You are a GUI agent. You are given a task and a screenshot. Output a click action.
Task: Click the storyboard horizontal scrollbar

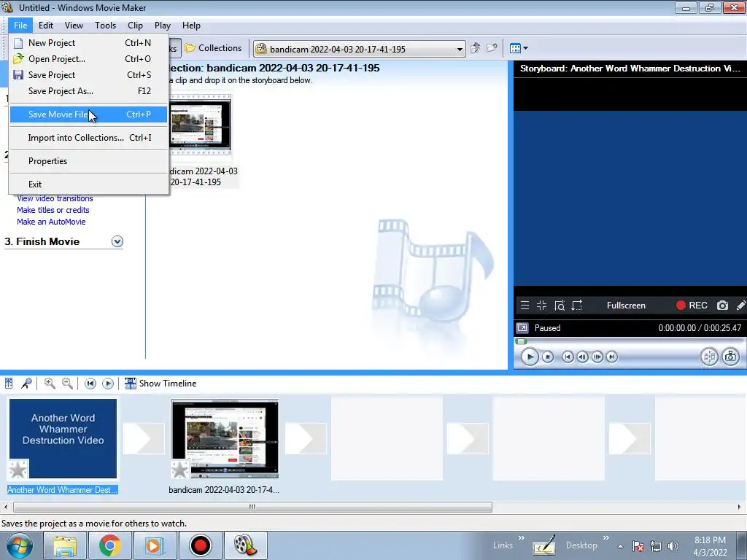pyautogui.click(x=252, y=507)
